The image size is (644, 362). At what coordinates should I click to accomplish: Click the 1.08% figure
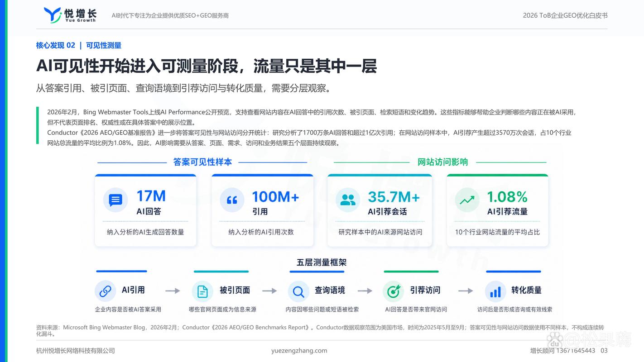(507, 196)
